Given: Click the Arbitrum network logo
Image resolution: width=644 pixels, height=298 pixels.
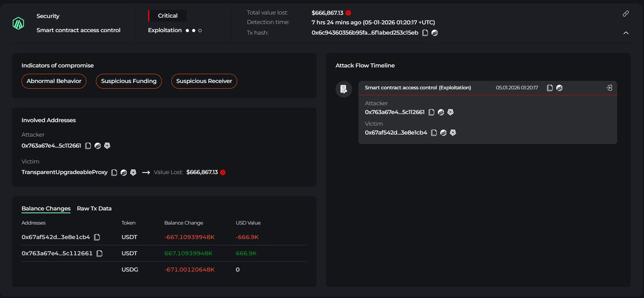Looking at the screenshot, I should (x=19, y=23).
